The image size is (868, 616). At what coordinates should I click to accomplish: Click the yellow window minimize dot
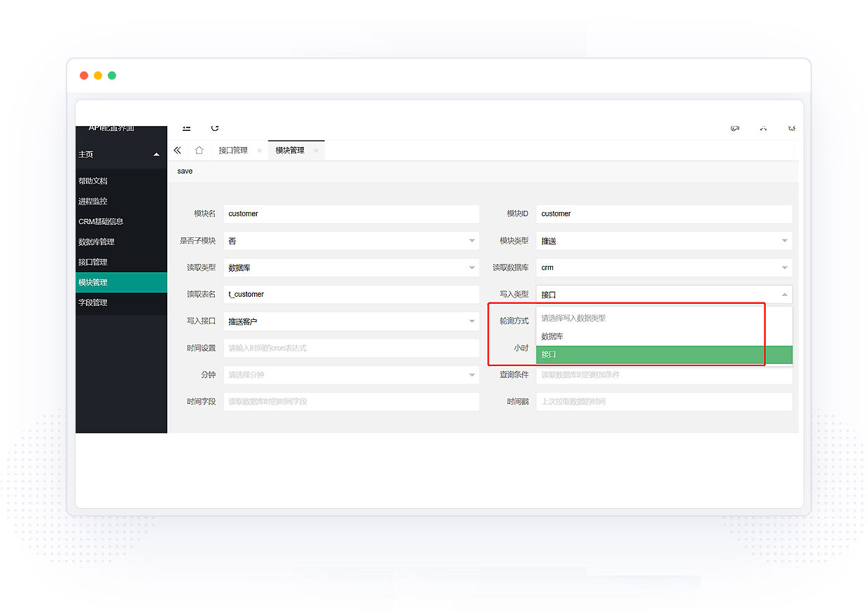click(x=98, y=76)
